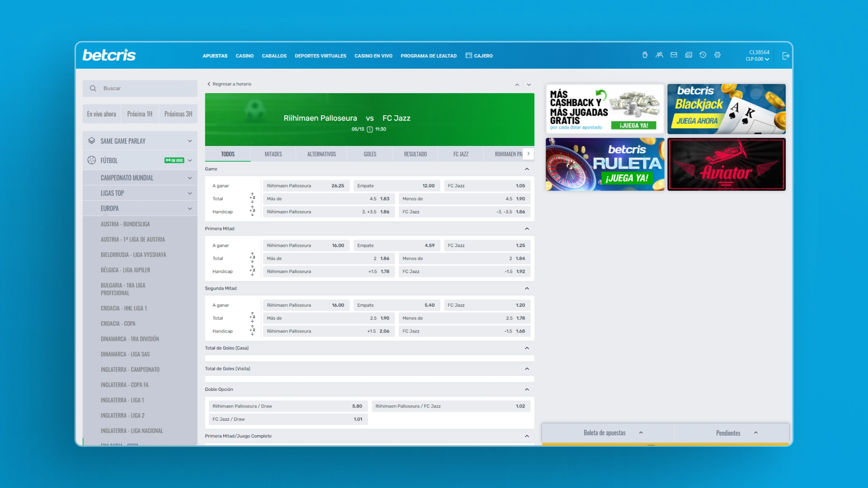The height and width of the screenshot is (488, 868).
Task: Select the MITADES tab
Action: coord(273,154)
